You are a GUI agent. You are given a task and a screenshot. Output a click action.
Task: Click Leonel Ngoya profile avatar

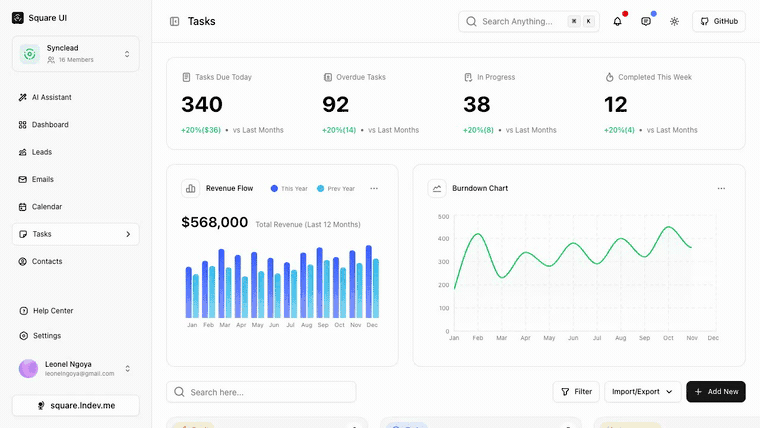click(x=28, y=369)
